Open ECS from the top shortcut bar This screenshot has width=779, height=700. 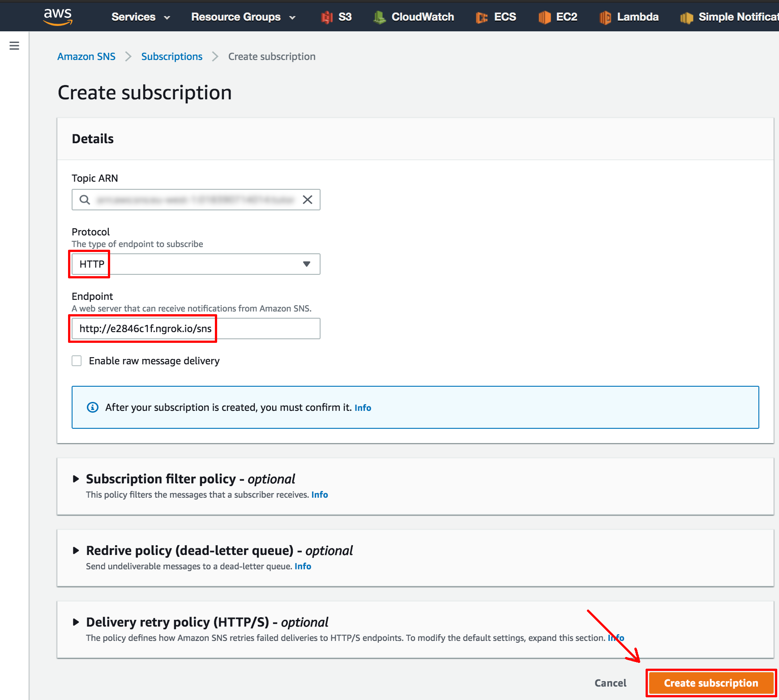pos(505,17)
